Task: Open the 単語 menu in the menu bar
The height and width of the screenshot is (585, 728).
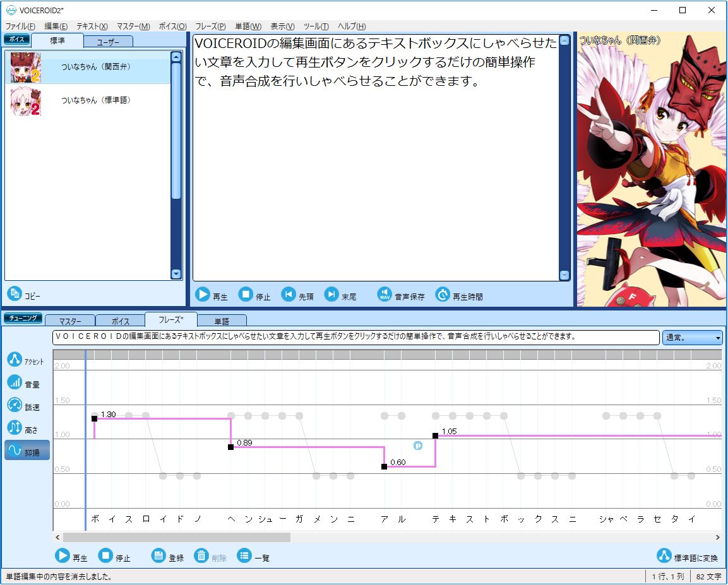Action: click(248, 27)
